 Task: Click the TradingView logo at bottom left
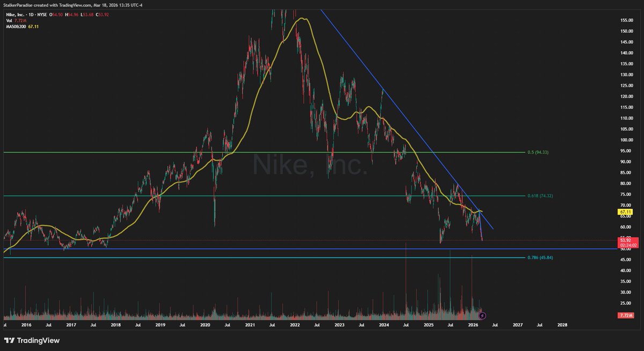[32, 340]
